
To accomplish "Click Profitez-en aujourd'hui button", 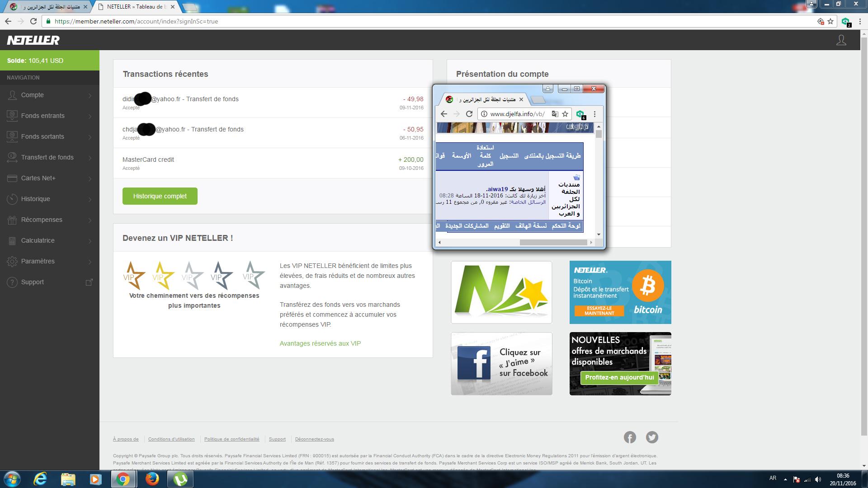I will coord(619,378).
